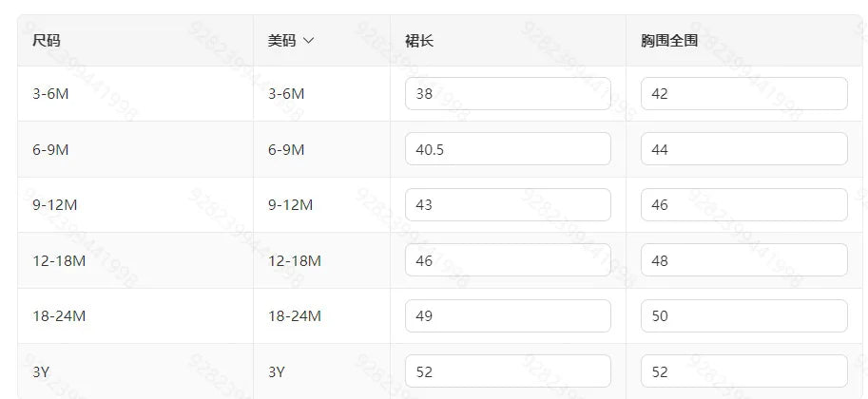Viewport: 868px width, 399px height.
Task: Open the 美码 column dropdown chevron
Action: [308, 41]
